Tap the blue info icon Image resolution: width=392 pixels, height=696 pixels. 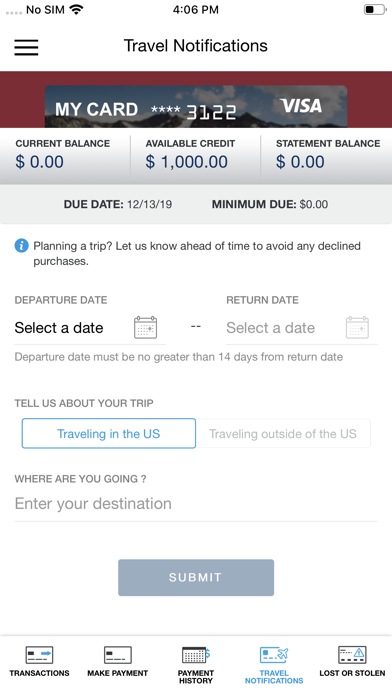(x=21, y=245)
